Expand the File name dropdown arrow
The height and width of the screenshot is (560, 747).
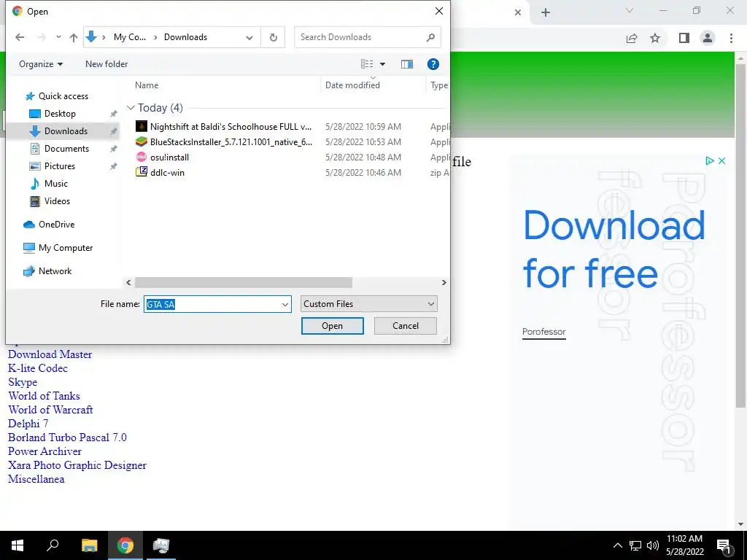click(x=285, y=304)
